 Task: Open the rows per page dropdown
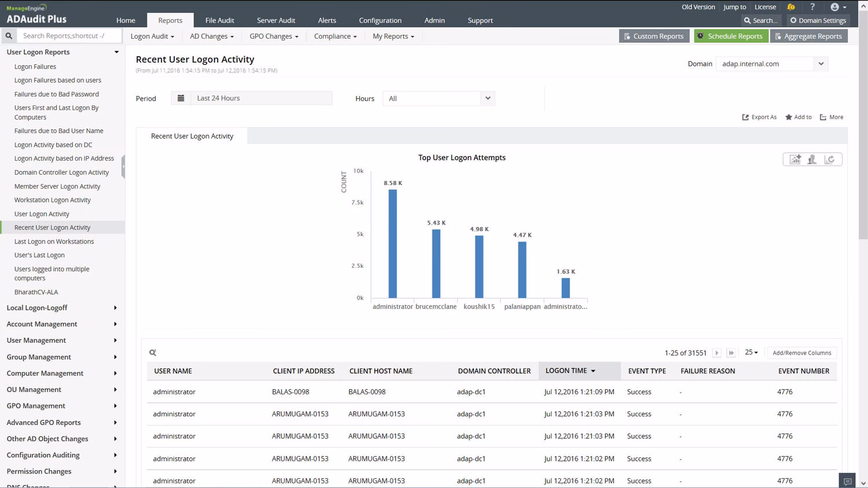pos(751,353)
